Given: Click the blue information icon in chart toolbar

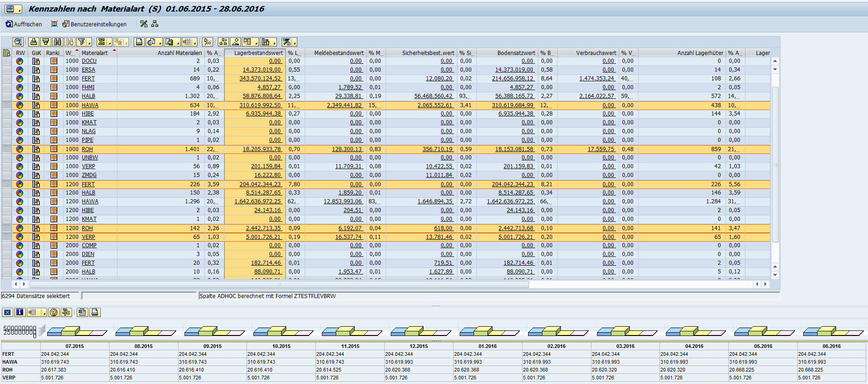Looking at the screenshot, I should pos(19,312).
